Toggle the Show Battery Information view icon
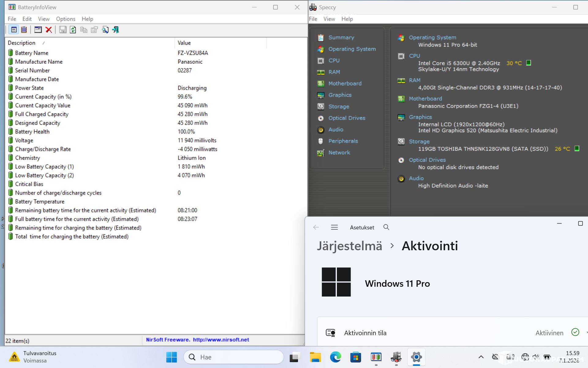The image size is (588, 368). [x=14, y=30]
